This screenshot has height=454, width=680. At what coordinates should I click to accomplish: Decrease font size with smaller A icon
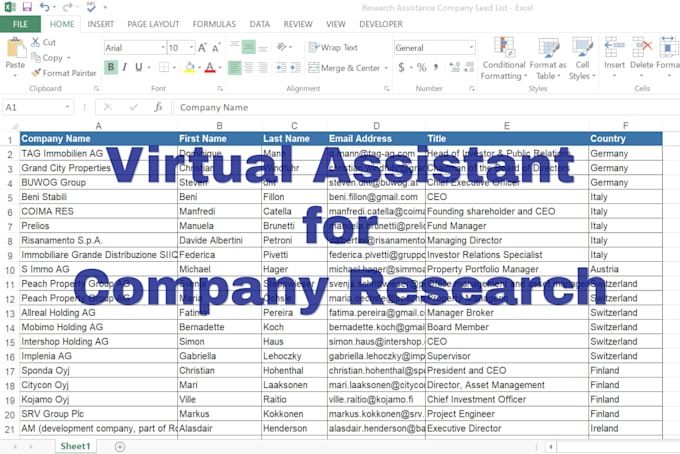click(216, 48)
